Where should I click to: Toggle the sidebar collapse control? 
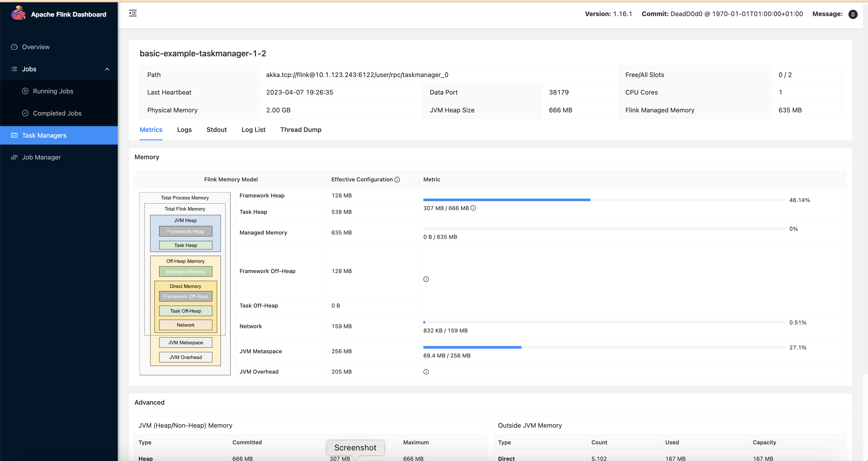133,13
